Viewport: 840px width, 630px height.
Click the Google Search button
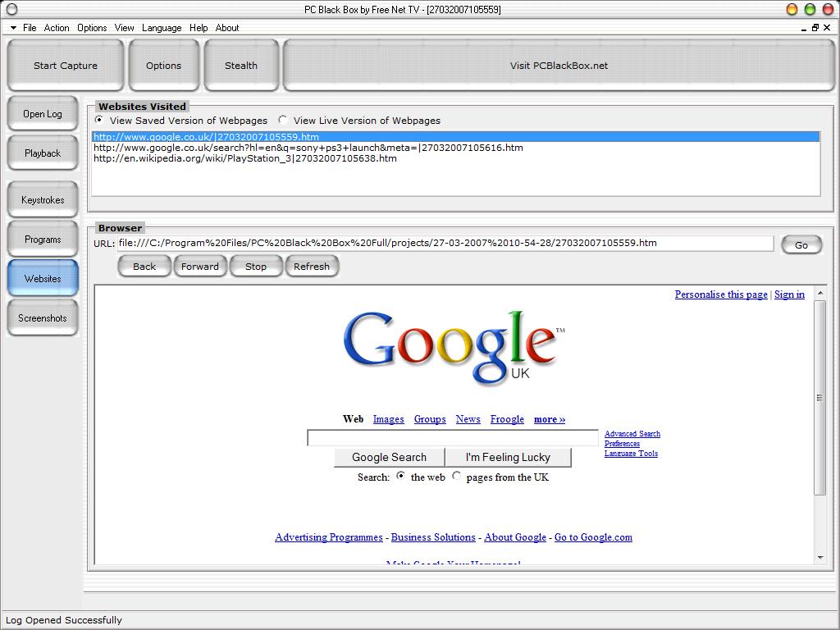390,458
